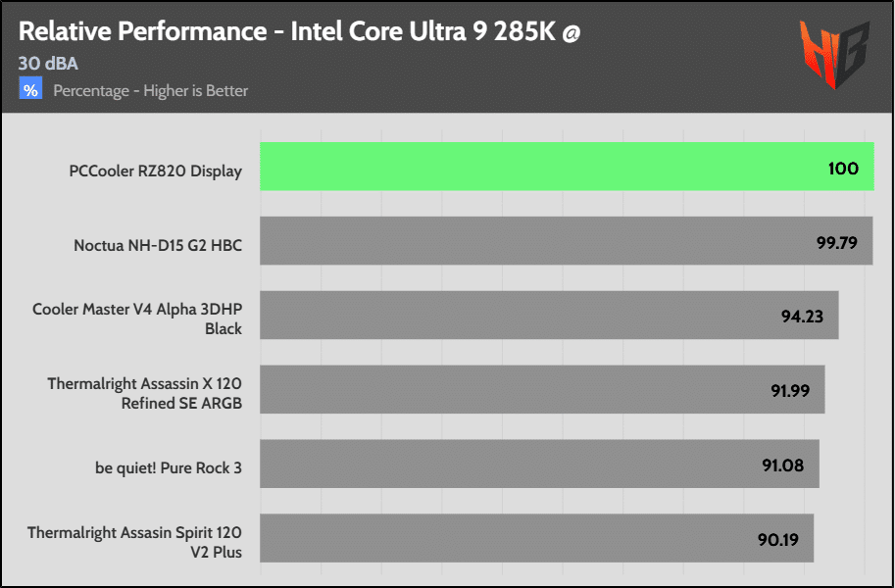Viewport: 895px width, 588px height.
Task: Click the 'PCCooler RZ820 Display' label
Action: [x=155, y=171]
